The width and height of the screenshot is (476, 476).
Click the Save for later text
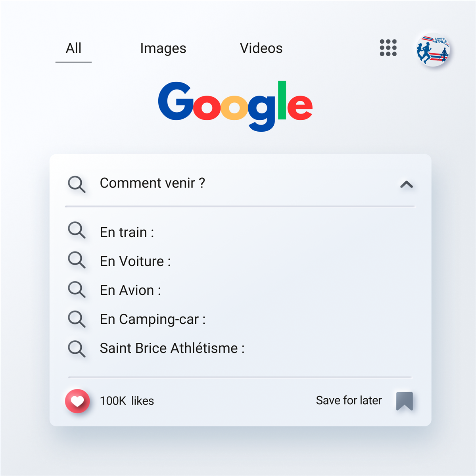tap(349, 400)
